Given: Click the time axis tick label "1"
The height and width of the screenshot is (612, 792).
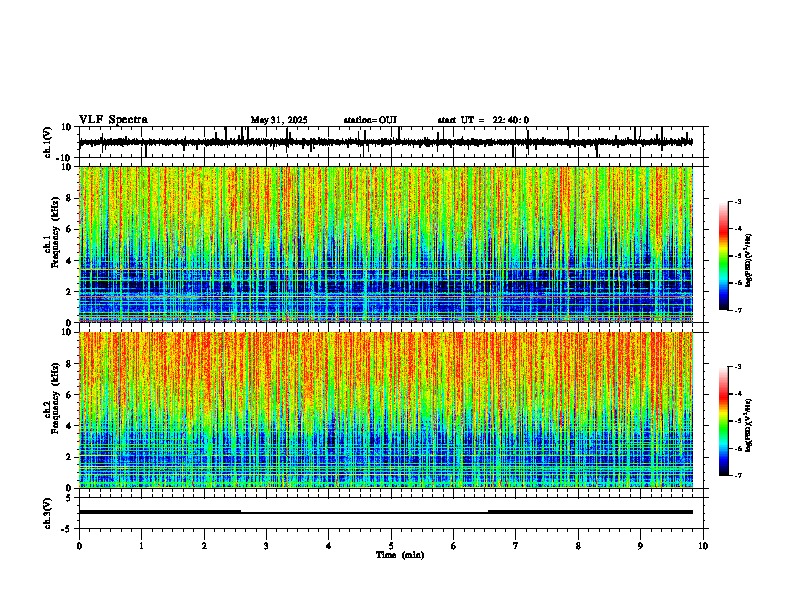Looking at the screenshot, I should [x=141, y=546].
